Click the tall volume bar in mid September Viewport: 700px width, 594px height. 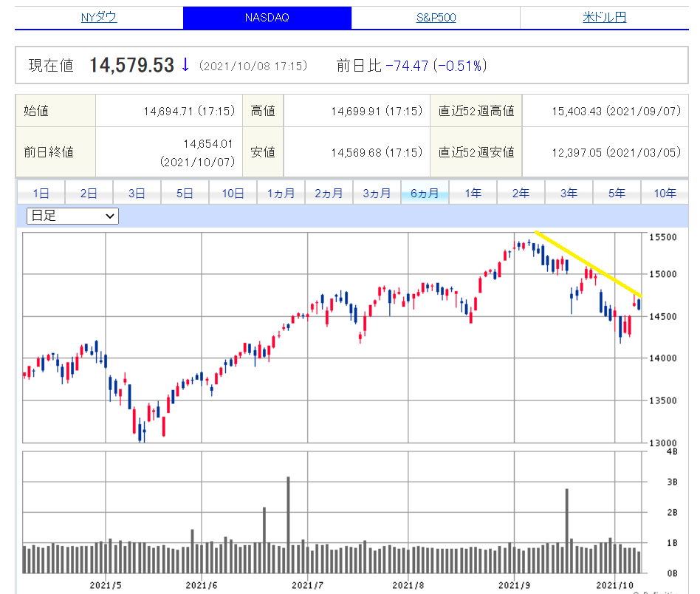pyautogui.click(x=567, y=531)
